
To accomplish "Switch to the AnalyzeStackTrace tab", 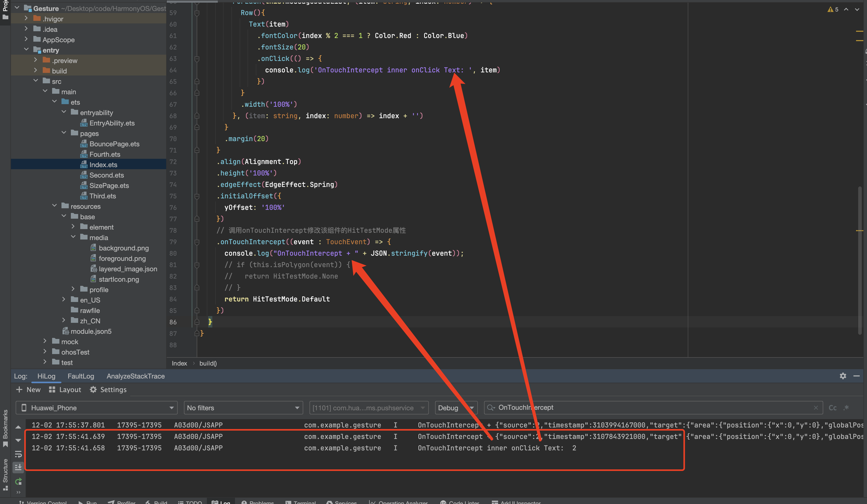I will point(135,376).
